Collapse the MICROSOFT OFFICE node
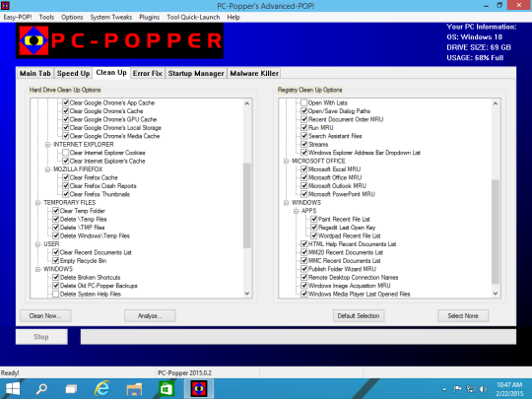The width and height of the screenshot is (532, 399). pos(287,161)
